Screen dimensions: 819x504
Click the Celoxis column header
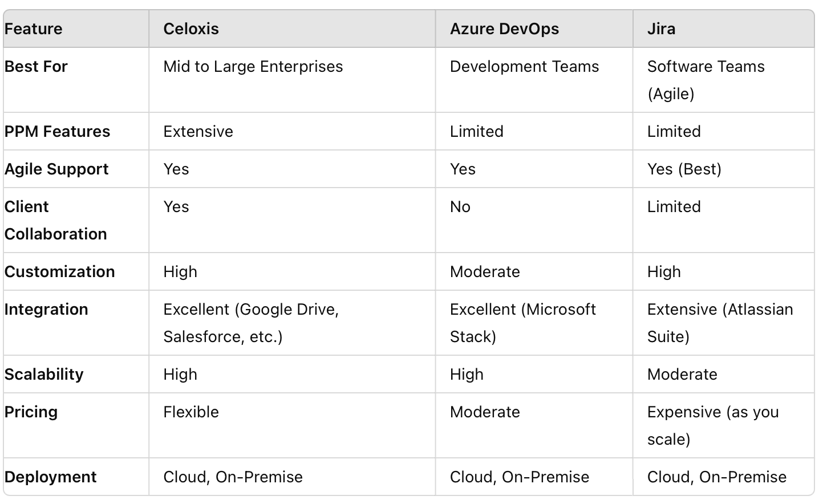pos(191,29)
